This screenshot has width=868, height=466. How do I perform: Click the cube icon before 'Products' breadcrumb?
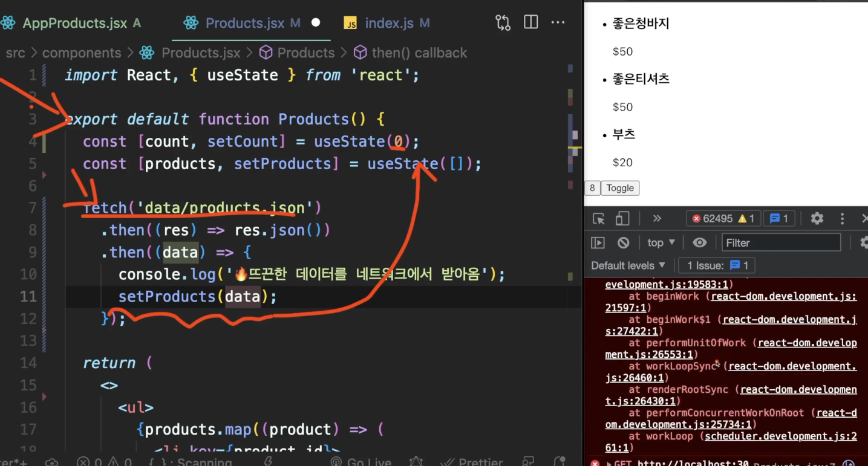click(266, 53)
